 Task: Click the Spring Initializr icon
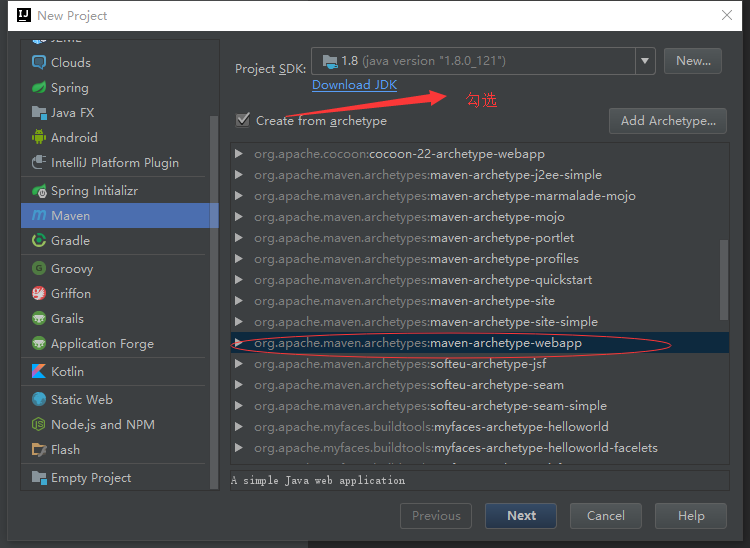coord(39,191)
